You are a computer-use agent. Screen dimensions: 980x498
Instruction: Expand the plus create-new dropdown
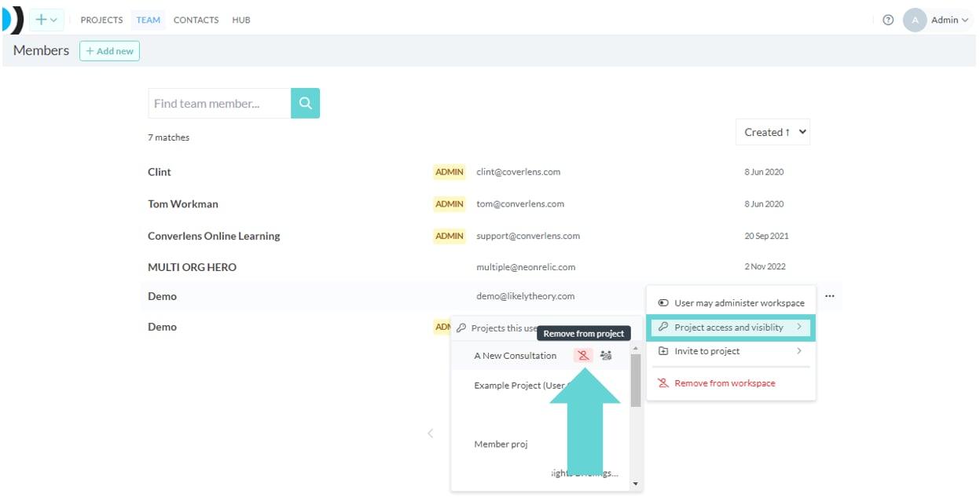[x=46, y=20]
